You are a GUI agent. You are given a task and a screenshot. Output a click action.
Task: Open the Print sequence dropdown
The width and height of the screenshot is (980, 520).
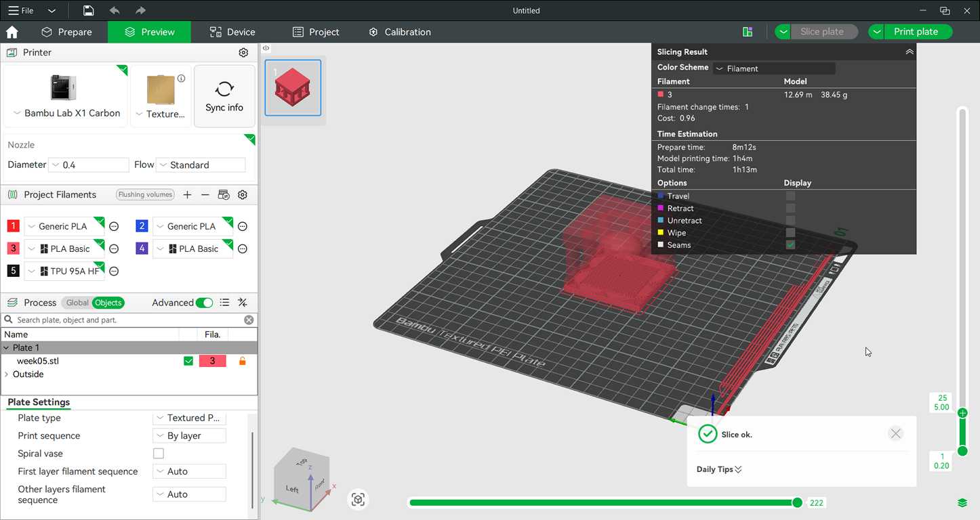coord(189,436)
